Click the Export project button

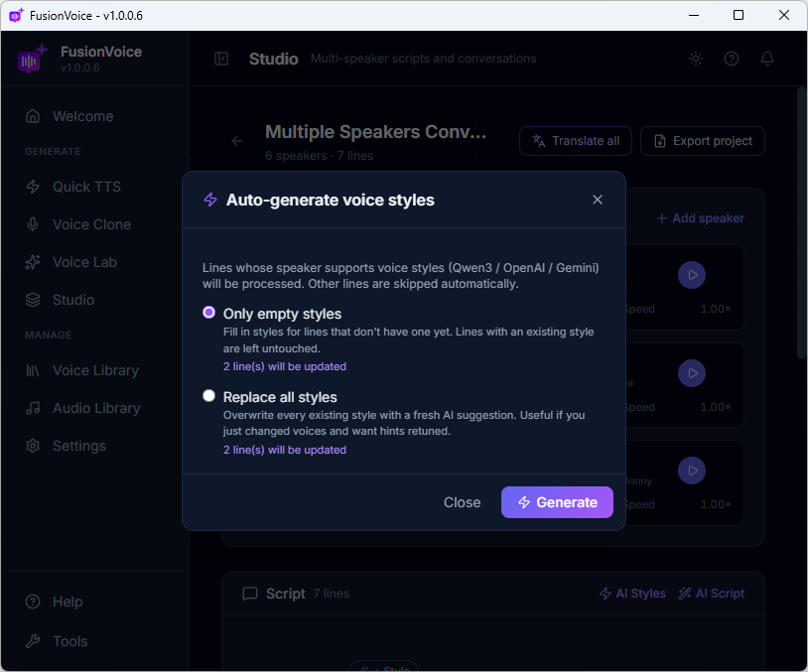pyautogui.click(x=703, y=141)
